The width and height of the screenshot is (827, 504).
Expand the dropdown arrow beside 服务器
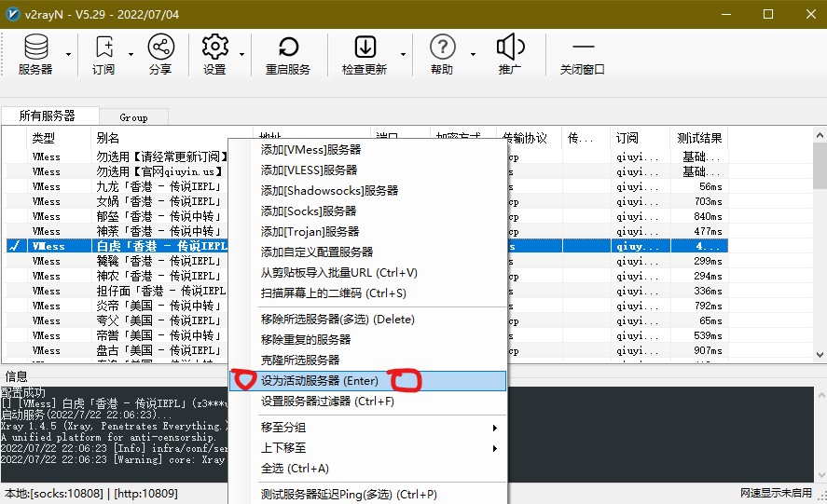point(69,54)
